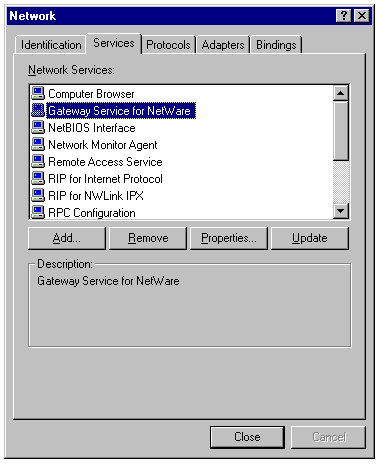
Task: Click the Computer Browser service icon
Action: tap(38, 93)
